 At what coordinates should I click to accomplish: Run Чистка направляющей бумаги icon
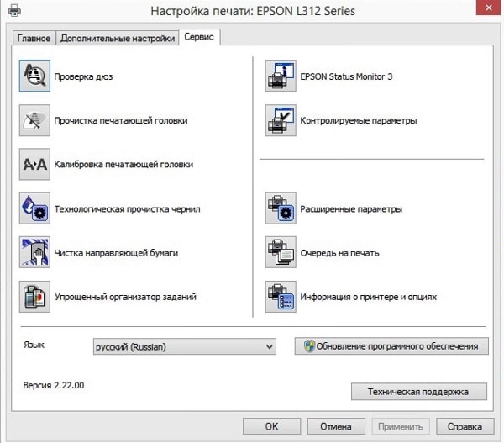[x=34, y=252]
